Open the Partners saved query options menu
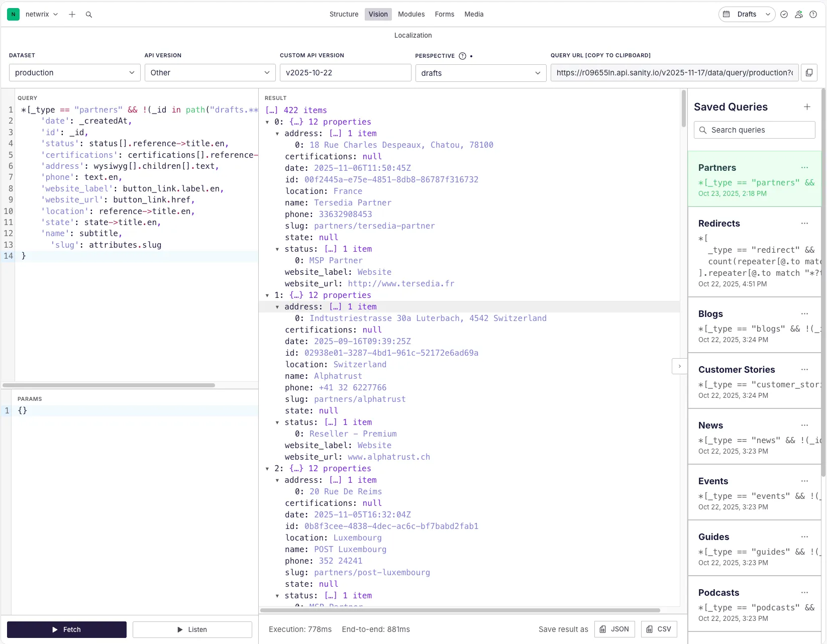827x644 pixels. pos(804,167)
